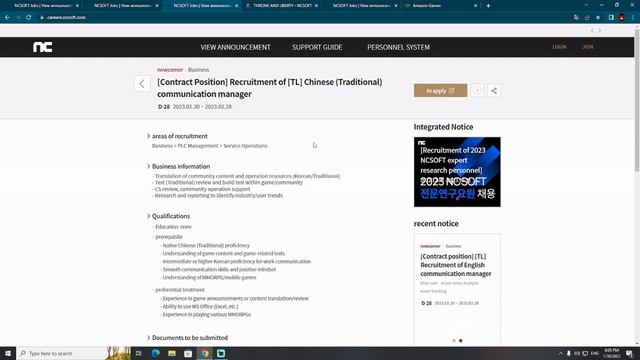Click the share icon next to apply
This screenshot has height=360, width=640.
(x=493, y=91)
